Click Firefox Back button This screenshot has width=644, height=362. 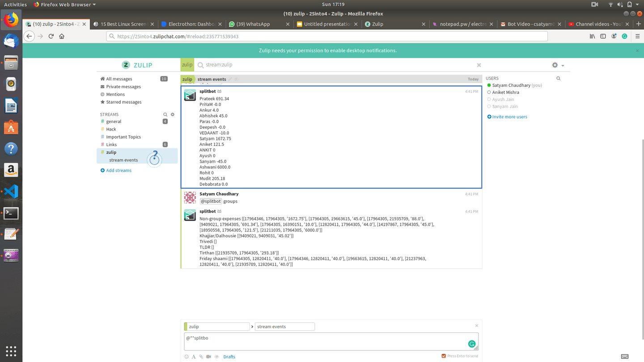(29, 36)
